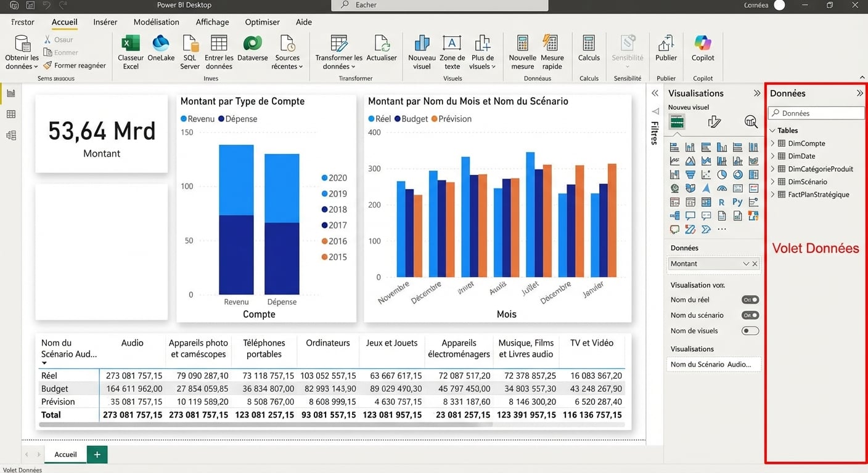This screenshot has width=868, height=473.
Task: Toggle the Nom du réel switch
Action: [x=750, y=300]
